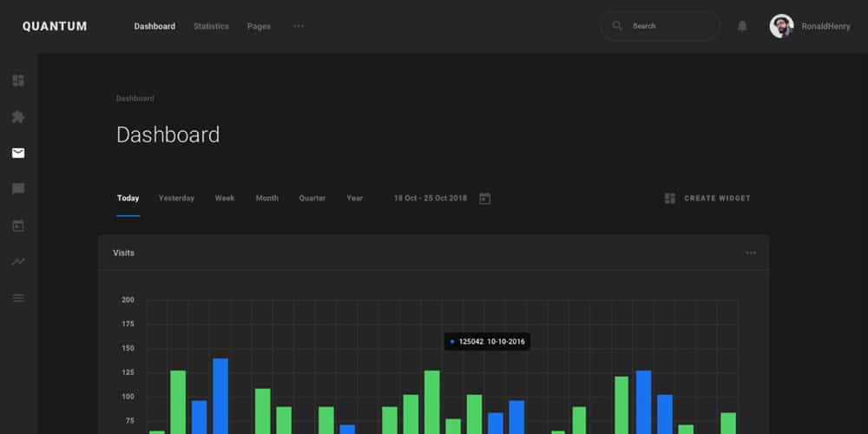Select the Yesterday tab
This screenshot has width=868, height=434.
click(176, 198)
